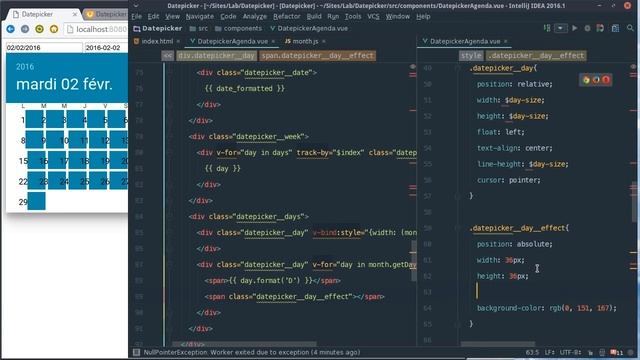Click the 2016-02-02 date input field
Image resolution: width=640 pixels, height=360 pixels.
pos(106,48)
